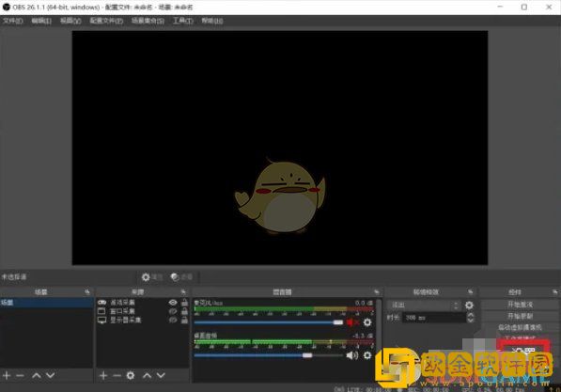This screenshot has height=392, width=561.
Task: Undock the 控件 panel with its float icon
Action: [x=555, y=292]
